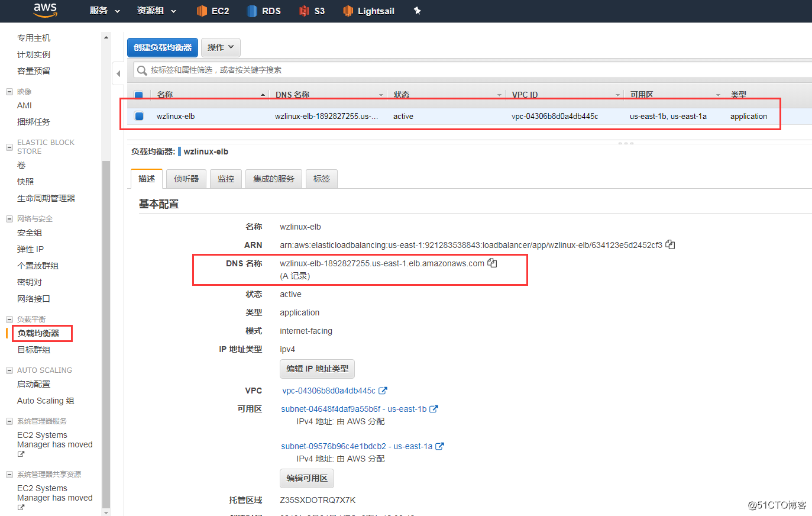Open AMI in sidebar
This screenshot has height=516, width=812.
point(24,105)
